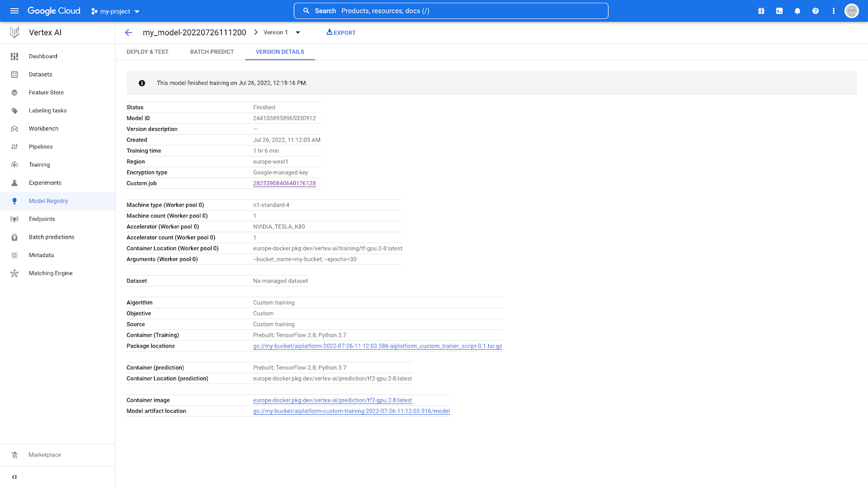Select Model ID value 2441038958965030912

coord(284,118)
